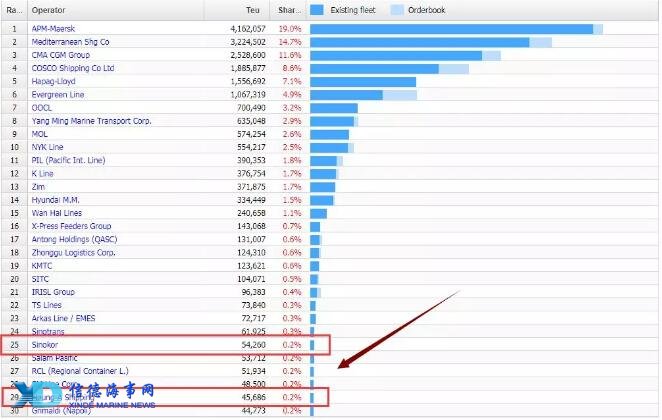Open the Sinotrans operator link

48,331
